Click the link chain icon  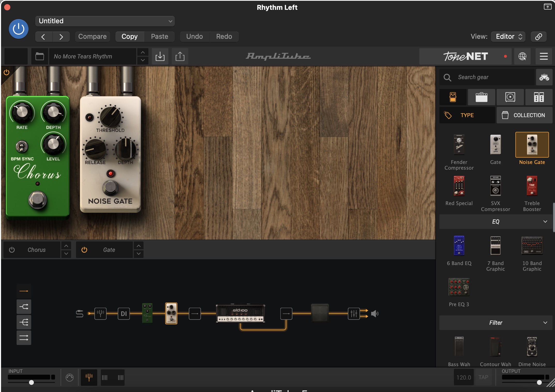[538, 36]
